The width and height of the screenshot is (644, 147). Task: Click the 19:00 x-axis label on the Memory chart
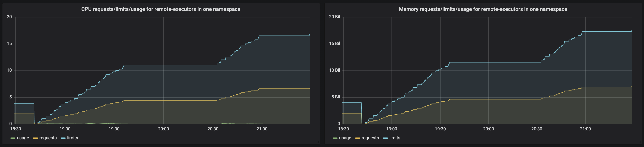click(392, 129)
